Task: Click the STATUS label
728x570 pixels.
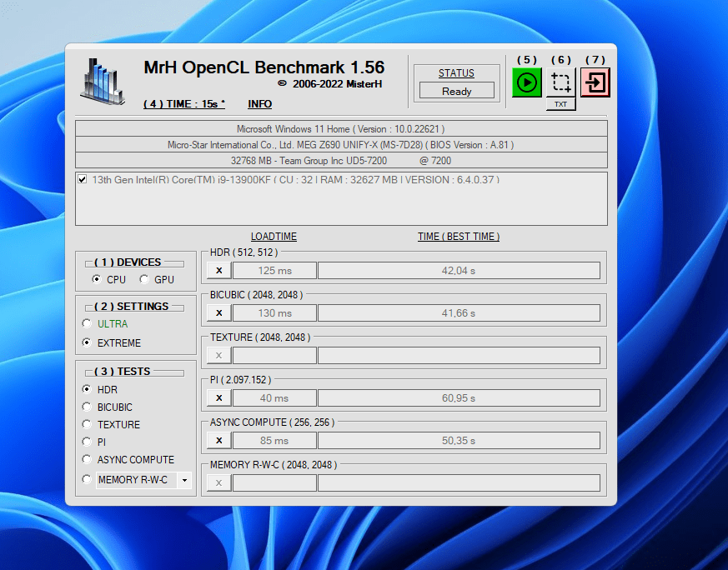Action: pos(456,73)
